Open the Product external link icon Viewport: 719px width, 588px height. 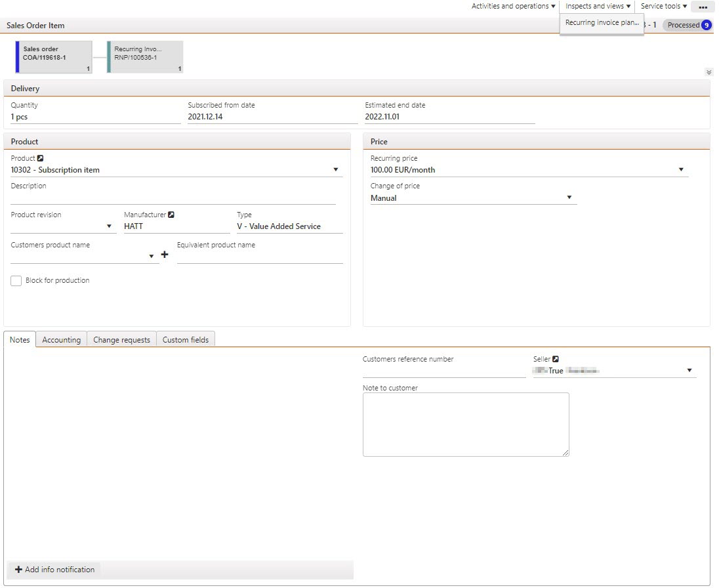tap(41, 159)
